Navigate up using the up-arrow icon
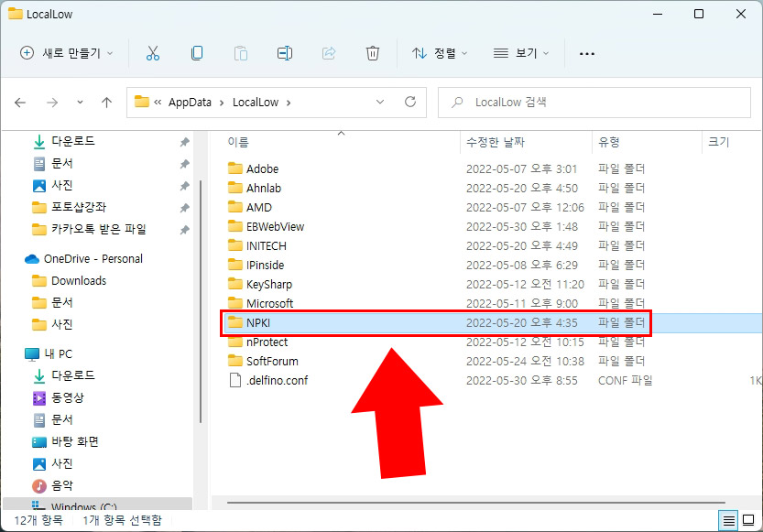Screen dimensions: 763x532 click(x=106, y=103)
